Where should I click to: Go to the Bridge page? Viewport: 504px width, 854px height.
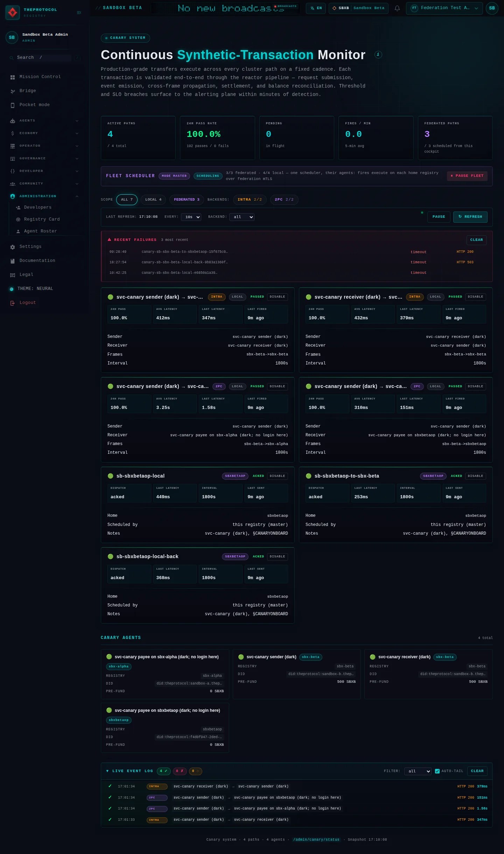pos(28,91)
